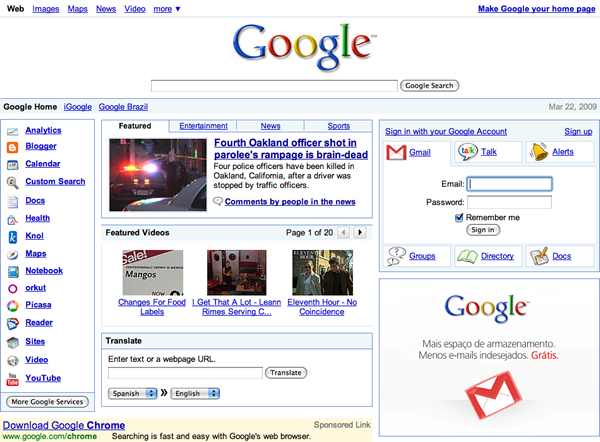Open the Calendar icon in sidebar
The height and width of the screenshot is (442, 600).
click(12, 164)
